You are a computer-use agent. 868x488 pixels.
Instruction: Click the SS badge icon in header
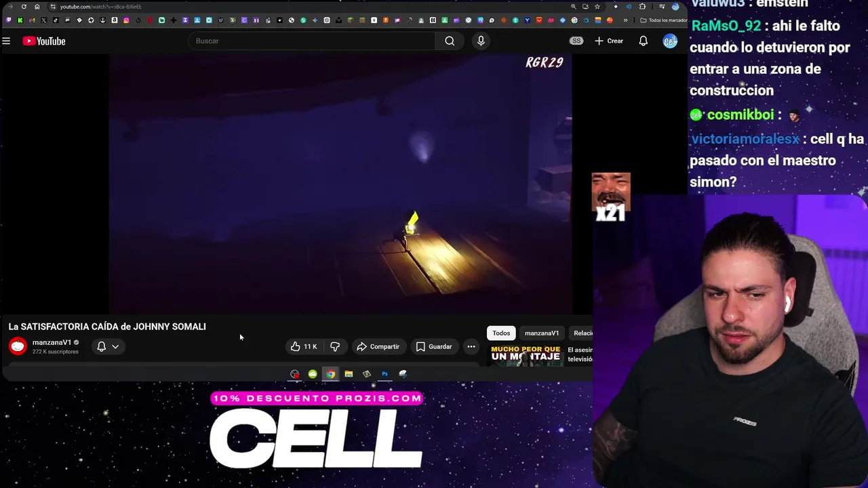point(576,41)
